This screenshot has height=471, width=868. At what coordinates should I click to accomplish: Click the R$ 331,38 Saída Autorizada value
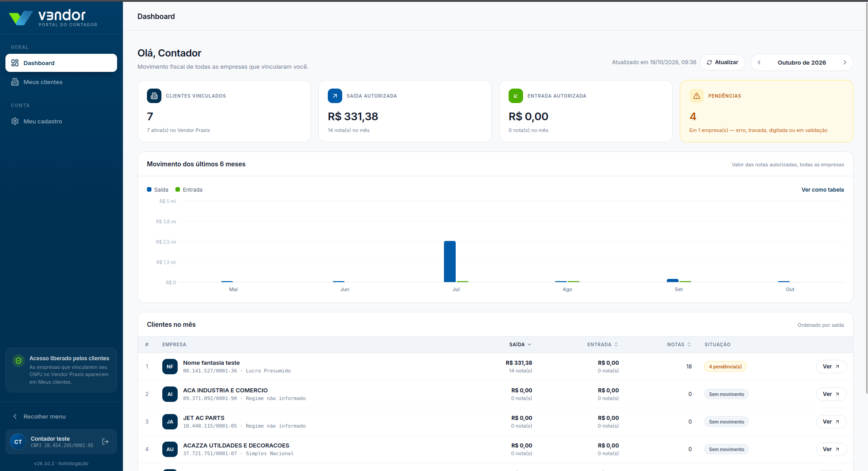click(353, 117)
